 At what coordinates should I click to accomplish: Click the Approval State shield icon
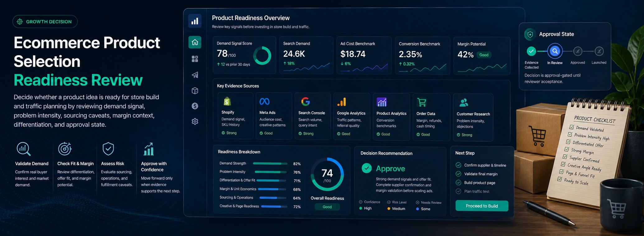530,34
